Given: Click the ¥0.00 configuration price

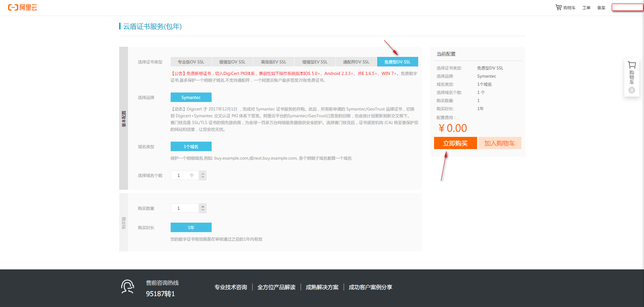Looking at the screenshot, I should coord(453,128).
